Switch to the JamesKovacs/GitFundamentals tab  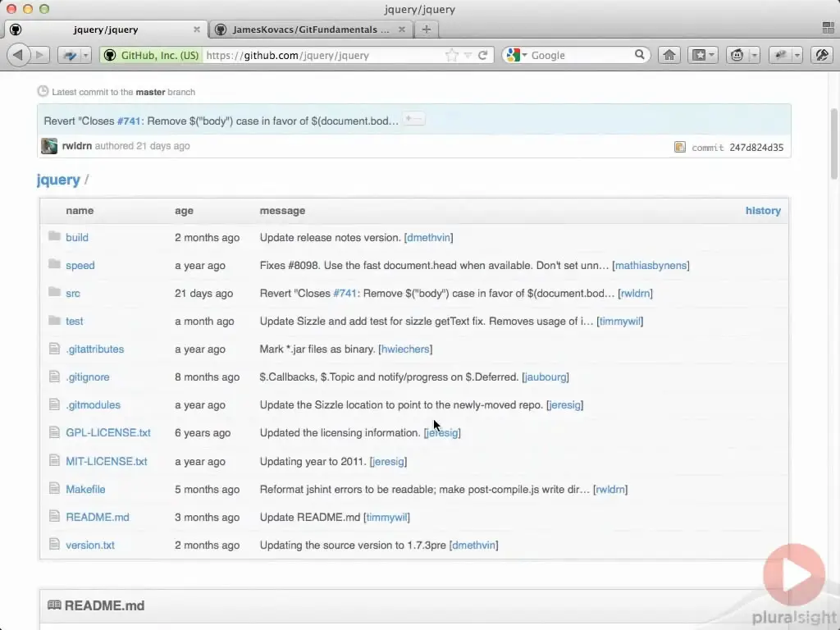tap(311, 30)
